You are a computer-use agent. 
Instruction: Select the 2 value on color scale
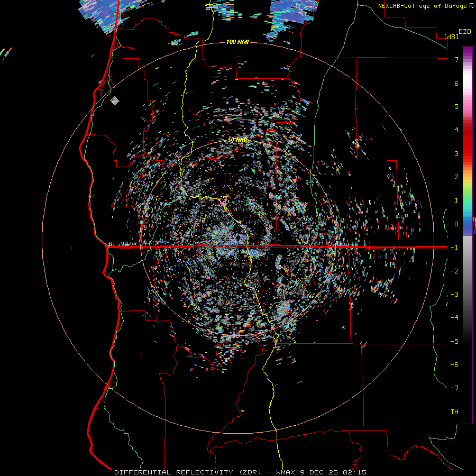tap(456, 177)
